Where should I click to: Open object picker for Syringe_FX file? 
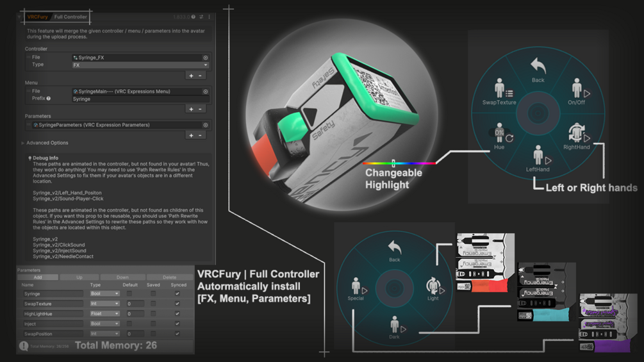click(x=205, y=58)
